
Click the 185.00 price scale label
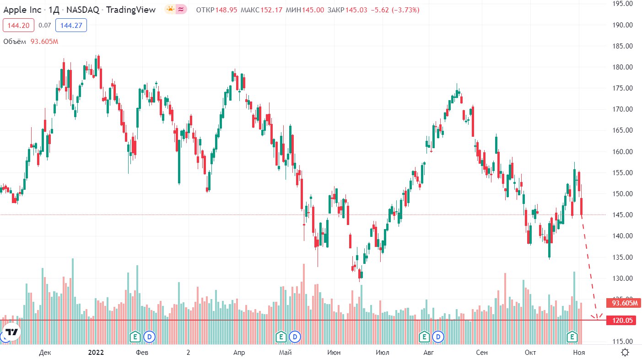point(622,46)
